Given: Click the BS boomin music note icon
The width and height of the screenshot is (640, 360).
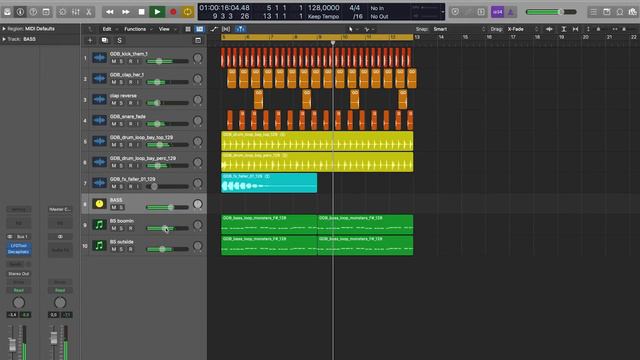Looking at the screenshot, I should tap(99, 224).
